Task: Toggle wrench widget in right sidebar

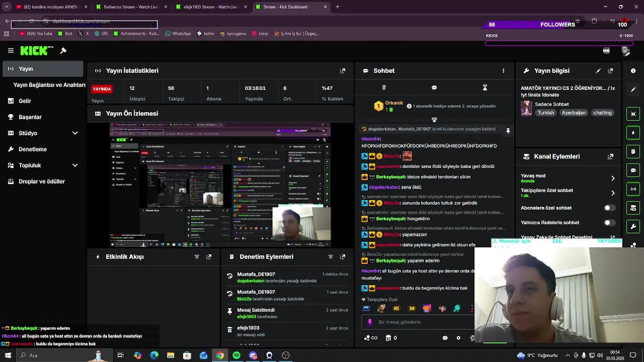Action: [633, 227]
